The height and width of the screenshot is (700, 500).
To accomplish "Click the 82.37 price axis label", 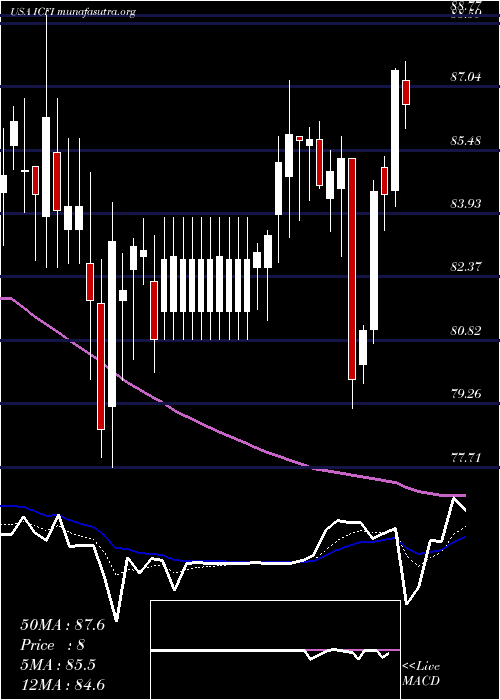I will (466, 267).
